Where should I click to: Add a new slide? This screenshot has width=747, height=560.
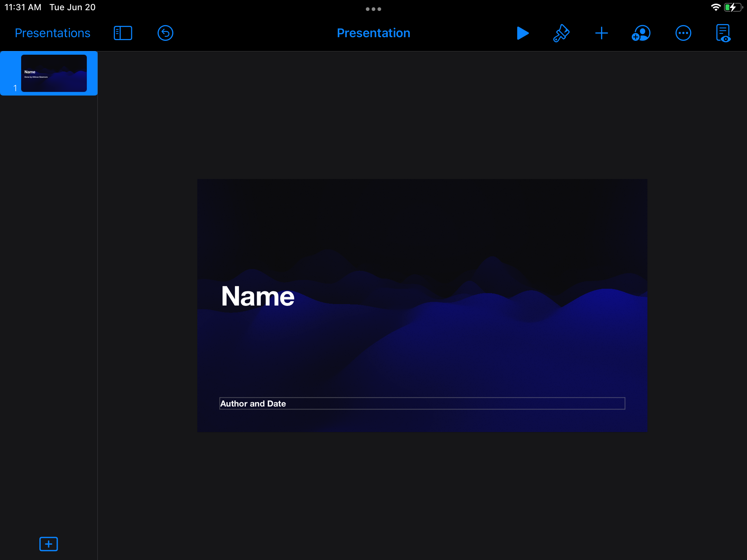pyautogui.click(x=49, y=544)
